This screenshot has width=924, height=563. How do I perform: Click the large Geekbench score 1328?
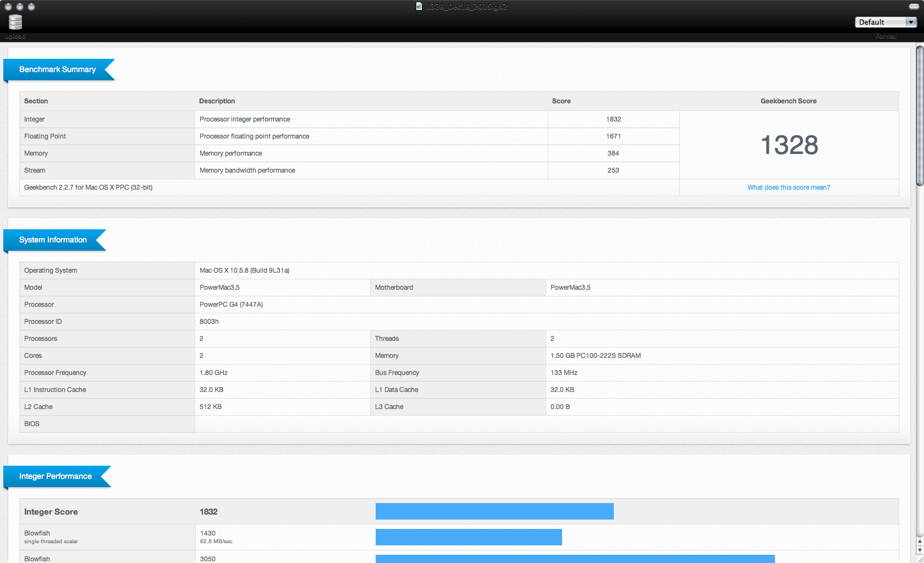[789, 145]
